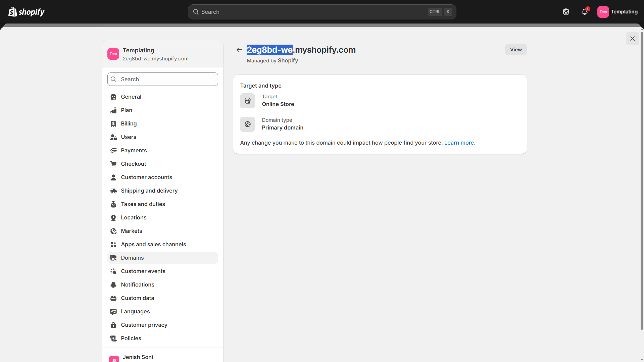
Task: Click the Customer events spark icon
Action: click(113, 271)
